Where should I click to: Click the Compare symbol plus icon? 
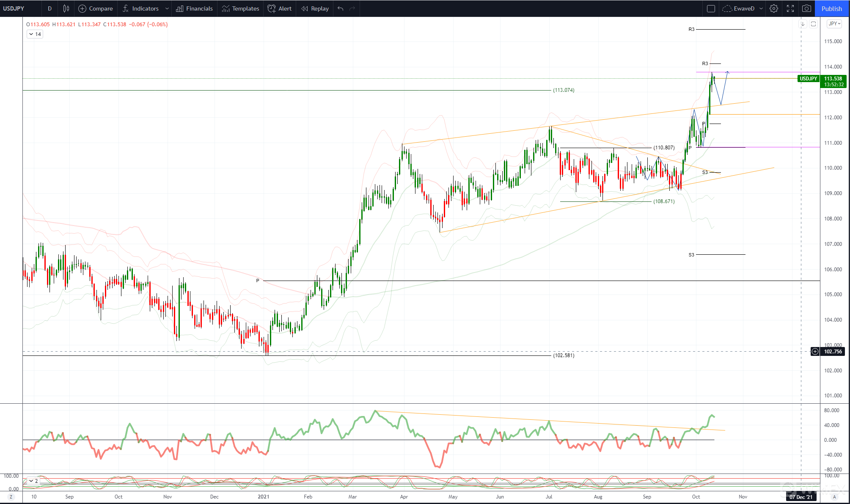(82, 8)
